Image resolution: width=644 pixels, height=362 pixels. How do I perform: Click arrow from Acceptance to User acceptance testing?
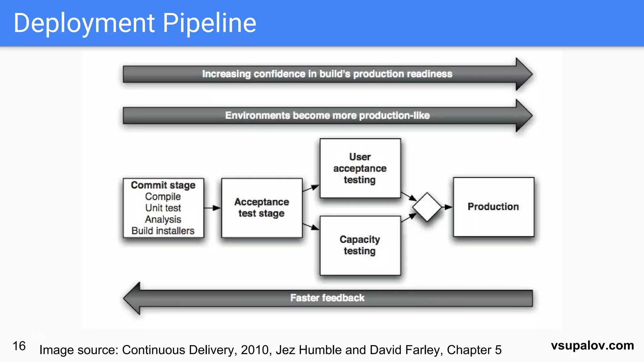tap(311, 188)
